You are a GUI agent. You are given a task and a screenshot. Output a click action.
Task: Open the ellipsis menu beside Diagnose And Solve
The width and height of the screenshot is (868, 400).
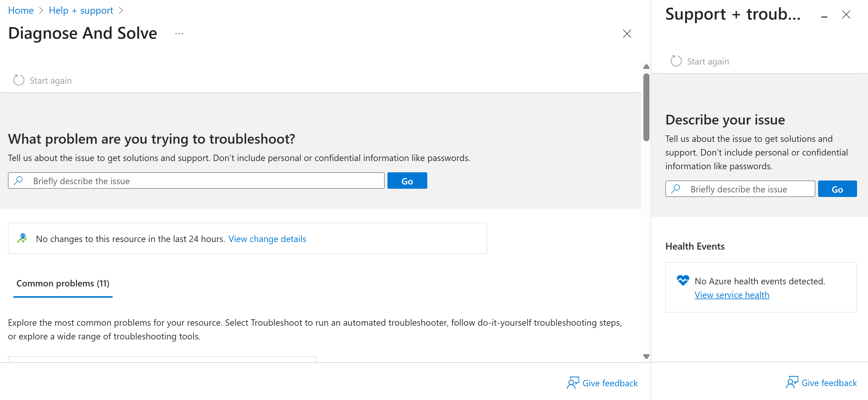179,33
